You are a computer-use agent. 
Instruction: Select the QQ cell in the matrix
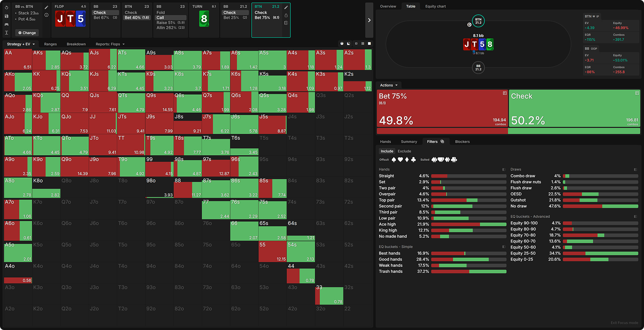[74, 103]
